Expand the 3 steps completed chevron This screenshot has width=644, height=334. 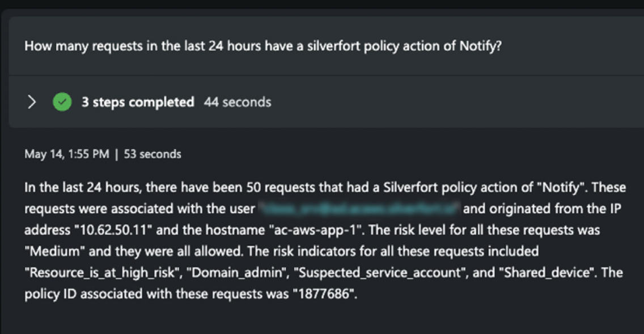click(x=32, y=102)
